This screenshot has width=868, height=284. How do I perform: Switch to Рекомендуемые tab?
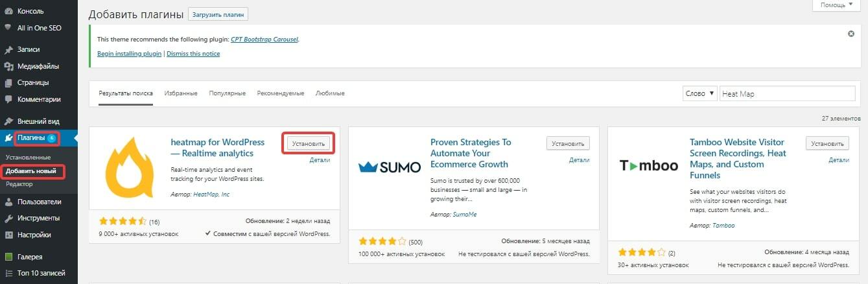pyautogui.click(x=280, y=93)
